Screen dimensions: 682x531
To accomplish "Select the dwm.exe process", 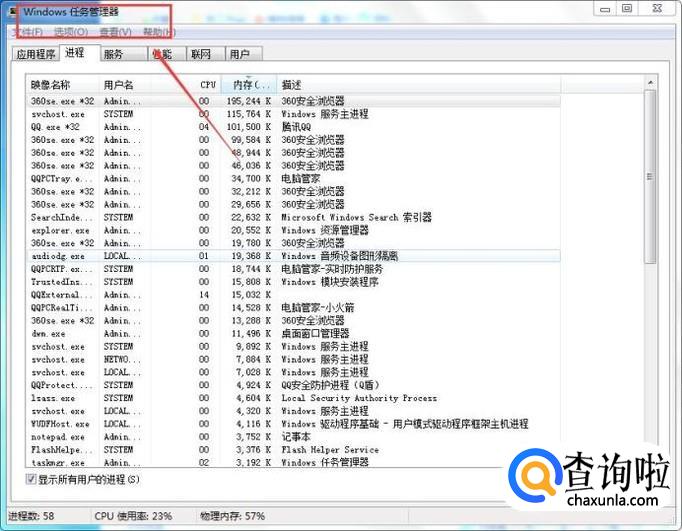I will 294,334.
